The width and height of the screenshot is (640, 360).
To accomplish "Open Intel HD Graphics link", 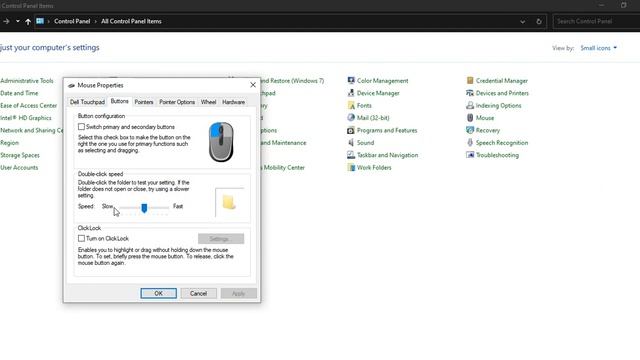I will point(26,118).
